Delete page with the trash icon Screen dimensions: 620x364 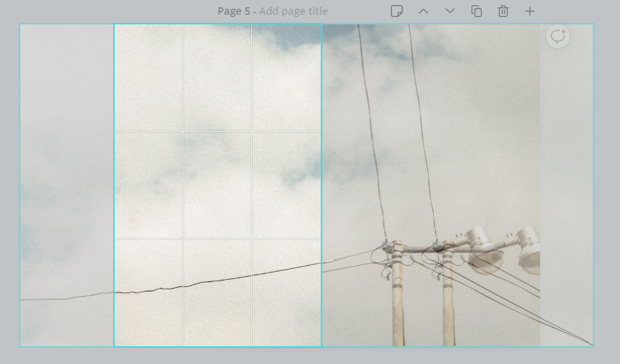pyautogui.click(x=503, y=11)
